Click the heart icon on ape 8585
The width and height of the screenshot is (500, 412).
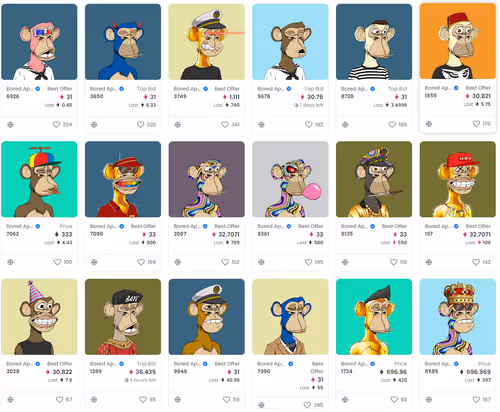476,399
